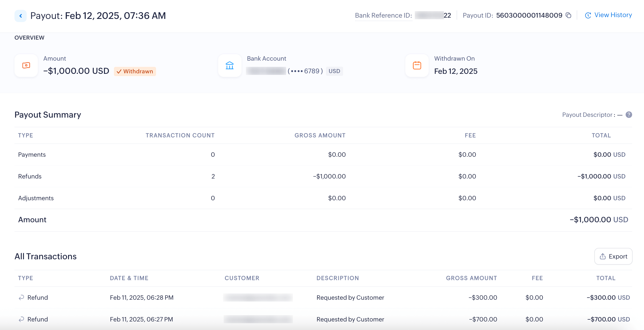644x330 pixels.
Task: Open the View History link
Action: click(x=613, y=15)
